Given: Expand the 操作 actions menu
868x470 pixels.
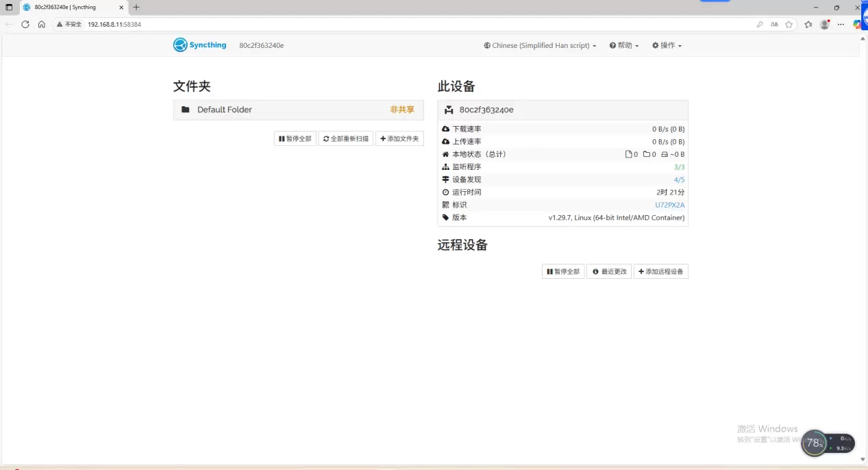Looking at the screenshot, I should 667,46.
